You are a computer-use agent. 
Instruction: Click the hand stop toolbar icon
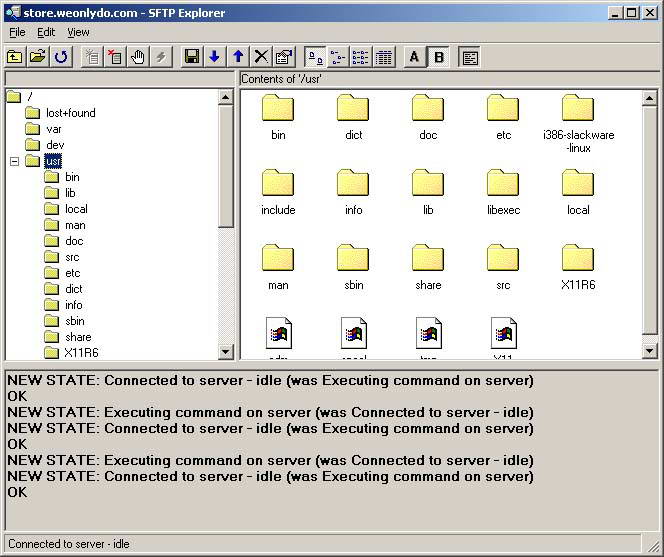pyautogui.click(x=138, y=57)
